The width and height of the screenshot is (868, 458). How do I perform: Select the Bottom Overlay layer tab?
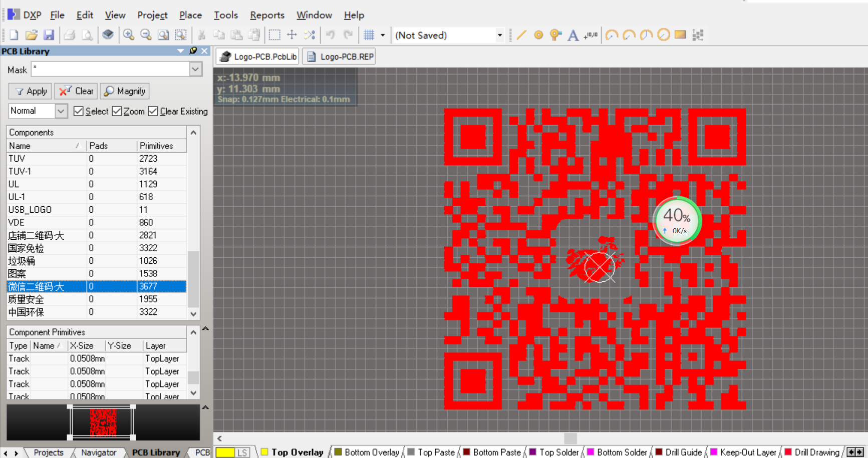coord(367,452)
